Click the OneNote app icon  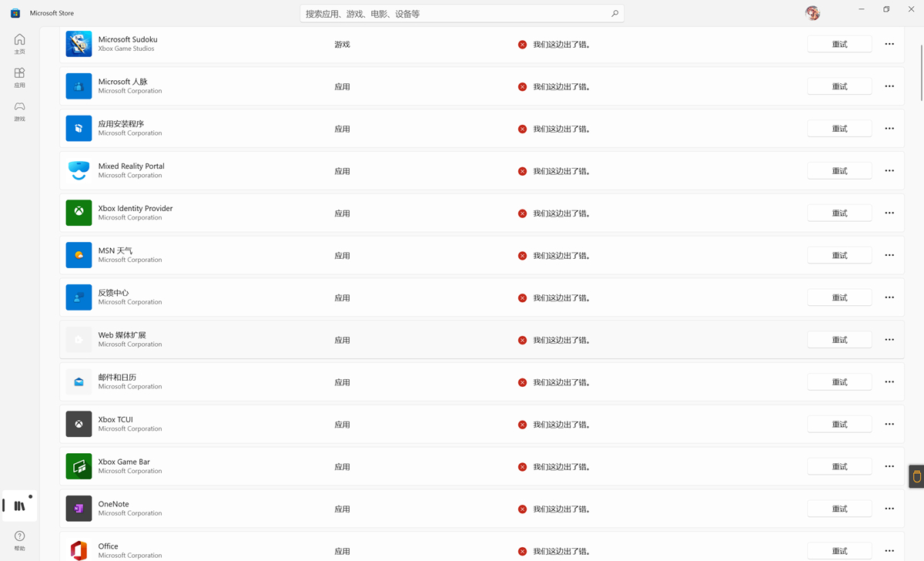[x=79, y=509]
